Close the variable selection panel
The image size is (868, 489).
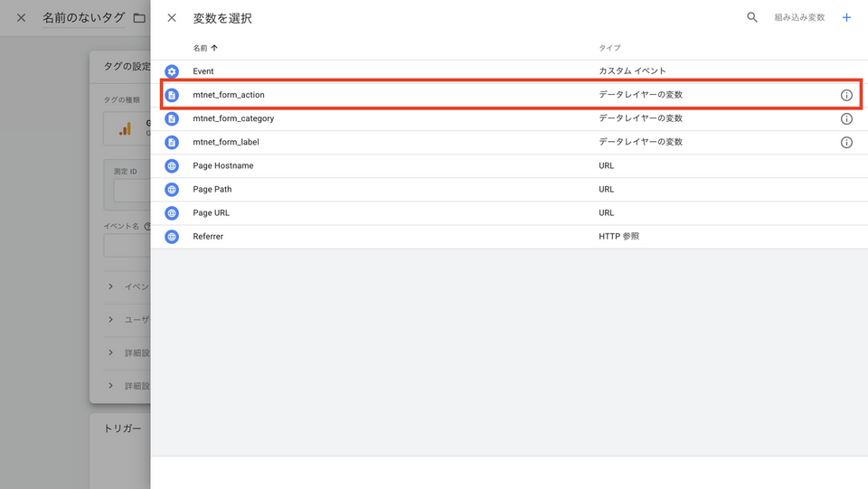click(x=172, y=18)
